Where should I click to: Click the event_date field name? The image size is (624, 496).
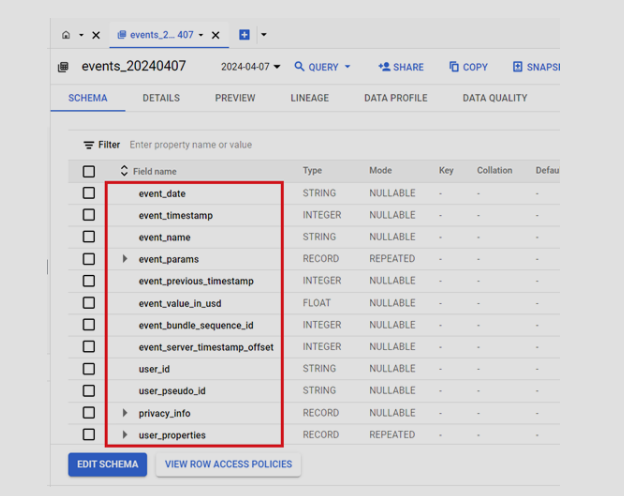click(x=162, y=194)
